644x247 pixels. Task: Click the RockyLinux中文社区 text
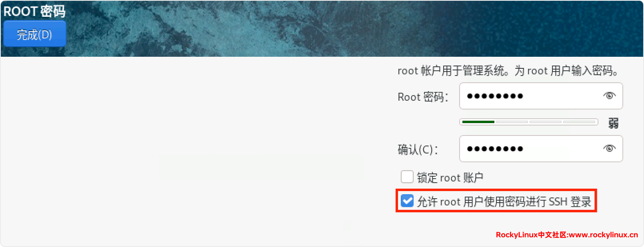tap(531, 235)
